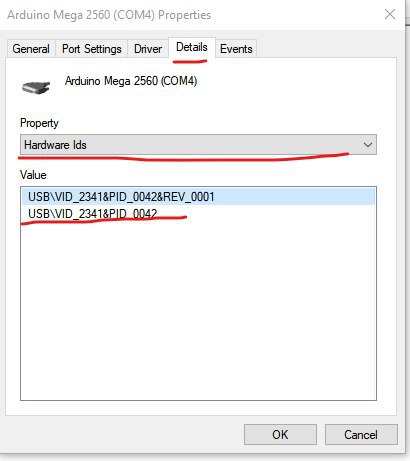Select value USB\VID_2341&PID_0042&REV_0001
410x461 pixels.
pyautogui.click(x=198, y=197)
